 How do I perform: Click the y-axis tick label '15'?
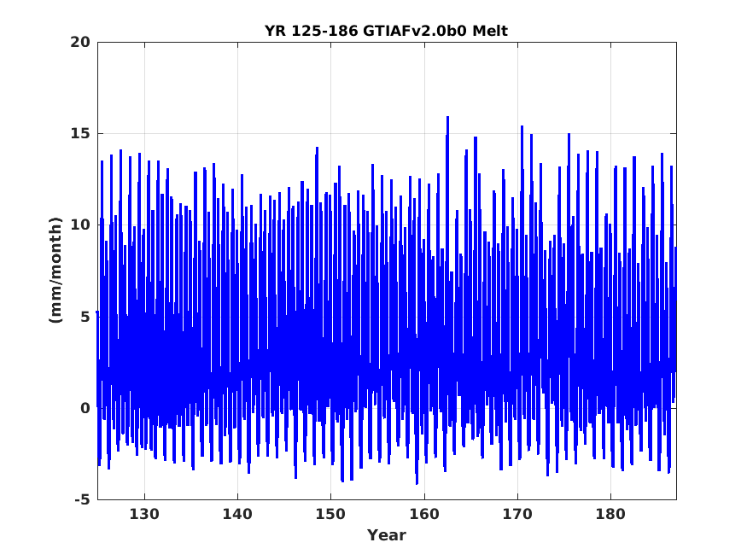pyautogui.click(x=80, y=133)
